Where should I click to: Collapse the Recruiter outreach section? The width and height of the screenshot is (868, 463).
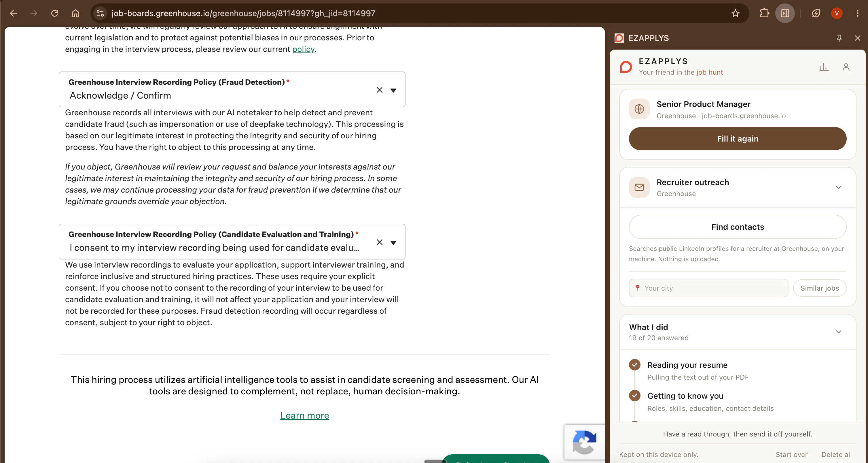pyautogui.click(x=839, y=187)
